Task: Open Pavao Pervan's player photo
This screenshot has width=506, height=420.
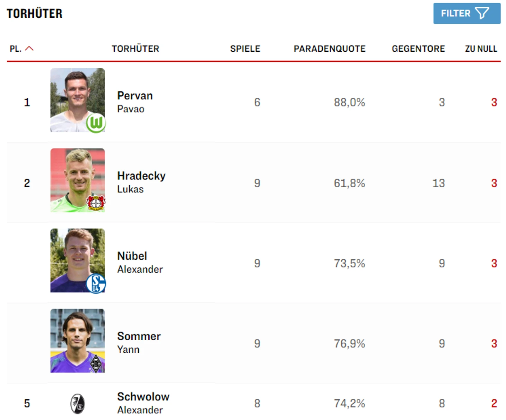Action: pos(77,100)
